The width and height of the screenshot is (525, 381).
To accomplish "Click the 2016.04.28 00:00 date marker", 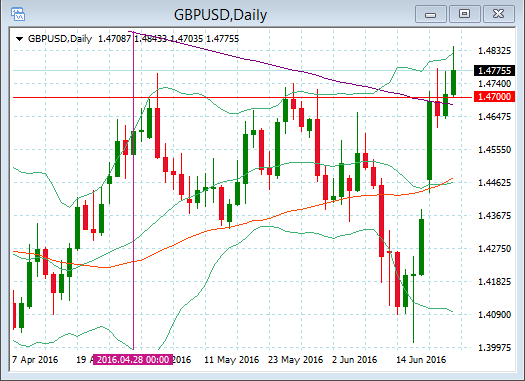I will pyautogui.click(x=133, y=360).
